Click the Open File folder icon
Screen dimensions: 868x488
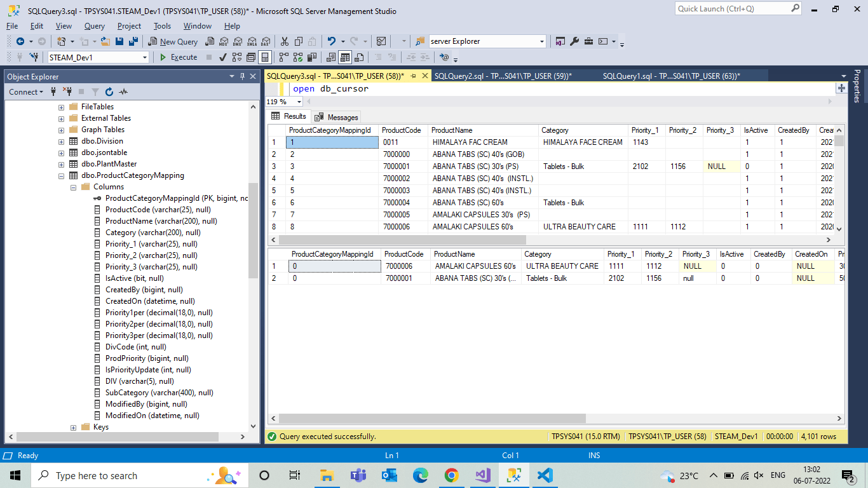106,41
